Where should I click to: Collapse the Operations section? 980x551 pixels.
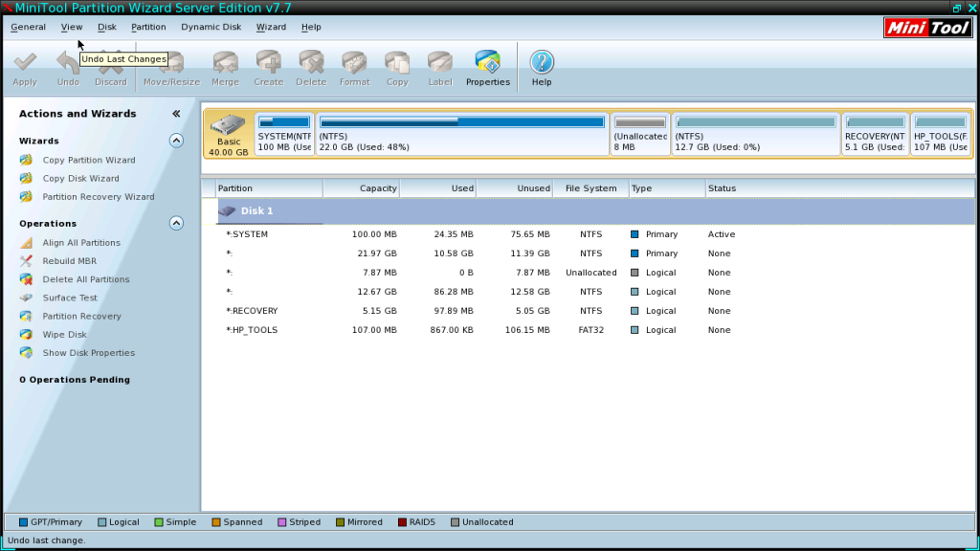tap(176, 223)
